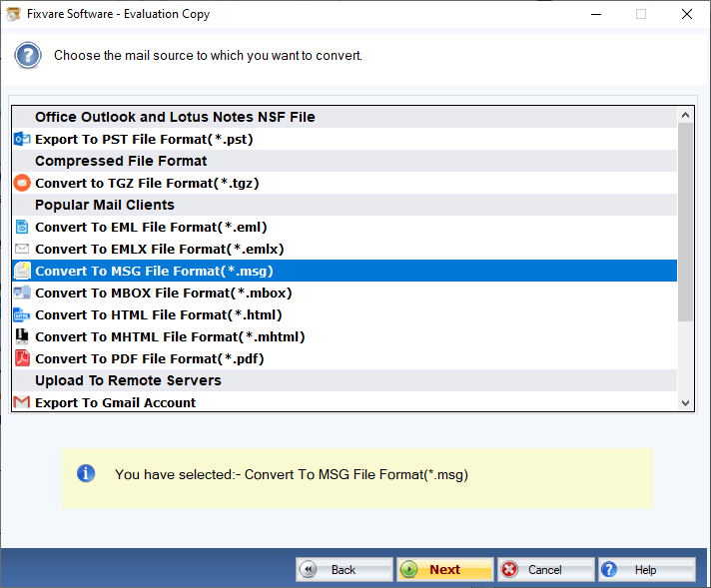
Task: Click the Popular Mail Clients header
Action: click(x=345, y=205)
